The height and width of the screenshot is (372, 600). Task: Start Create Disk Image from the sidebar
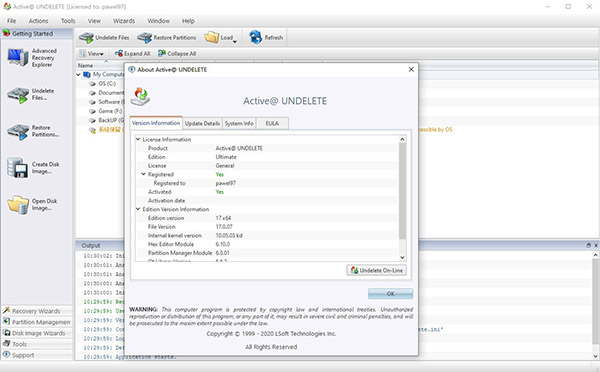(18, 168)
